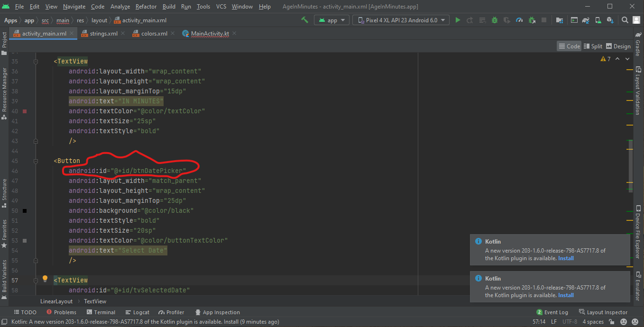The image size is (644, 327).
Task: Open Project Structure folder icon in toolbar
Action: coord(560,20)
